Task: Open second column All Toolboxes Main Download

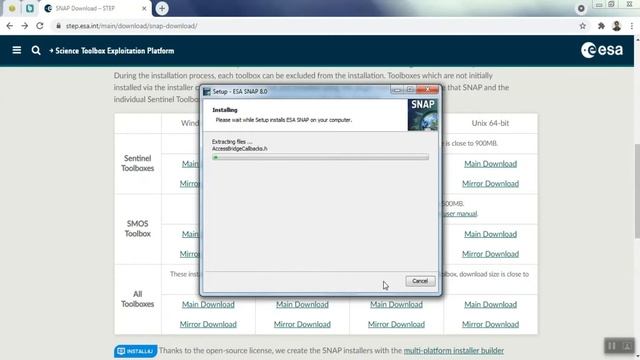Action: (x=302, y=304)
